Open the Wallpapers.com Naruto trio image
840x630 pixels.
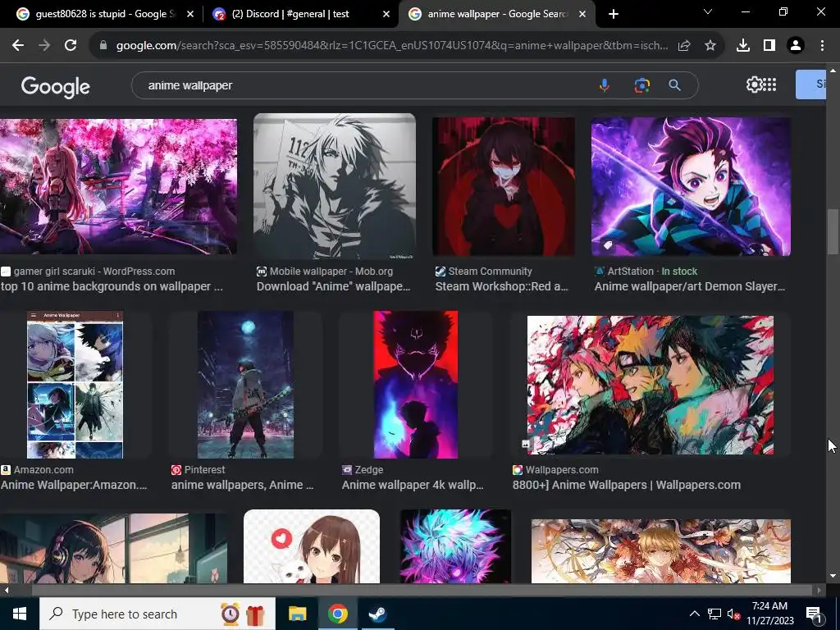[651, 385]
